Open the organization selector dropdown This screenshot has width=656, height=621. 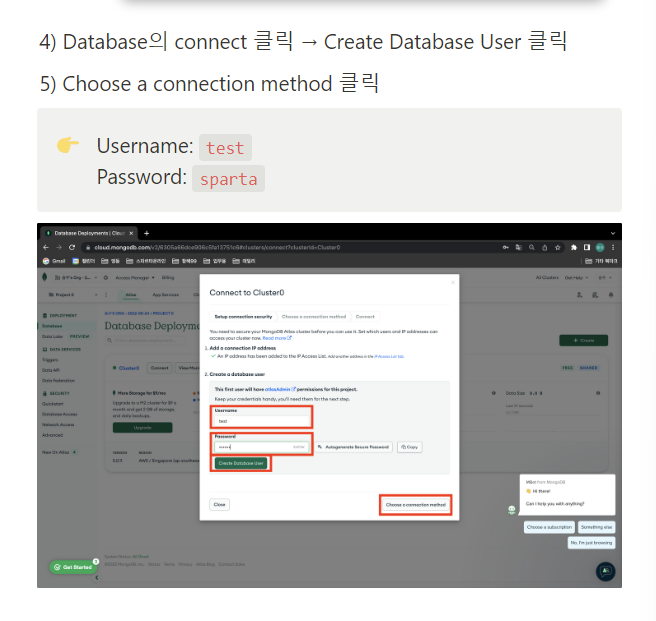[76, 277]
